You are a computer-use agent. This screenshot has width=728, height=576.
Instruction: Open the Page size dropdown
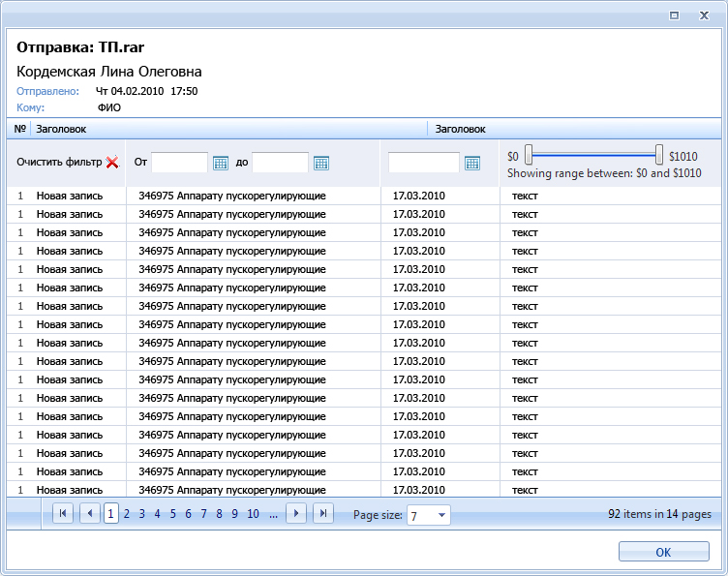(442, 515)
